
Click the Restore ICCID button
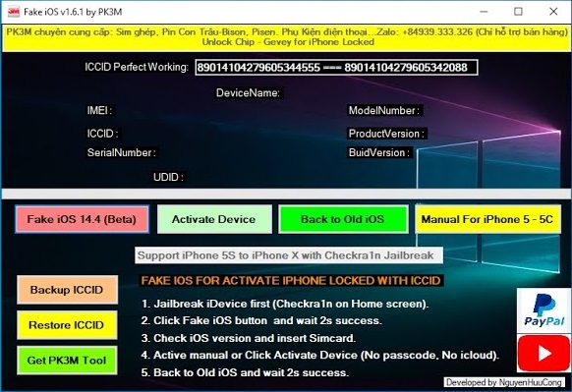67,325
